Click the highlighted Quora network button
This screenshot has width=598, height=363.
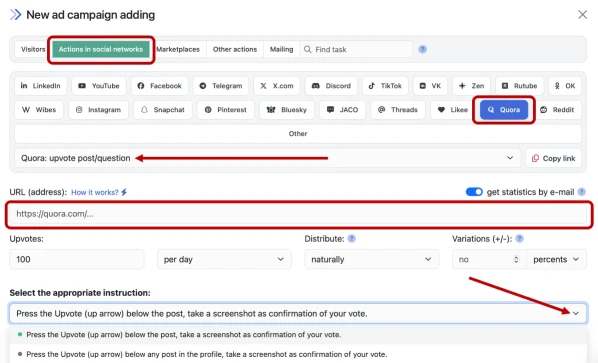click(x=504, y=110)
